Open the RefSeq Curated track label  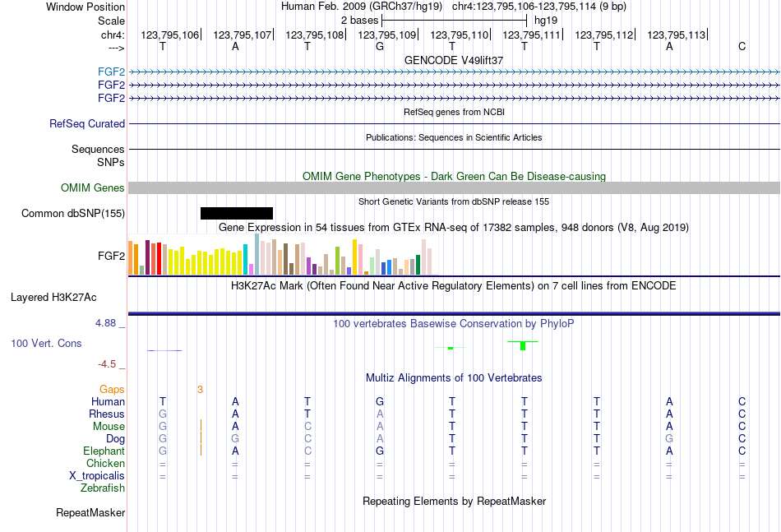tap(86, 123)
